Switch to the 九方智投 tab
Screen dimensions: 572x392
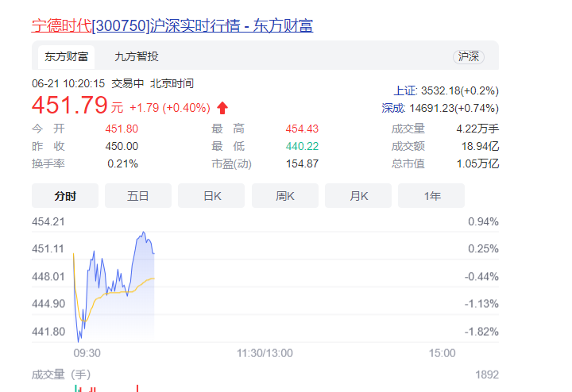pos(137,57)
